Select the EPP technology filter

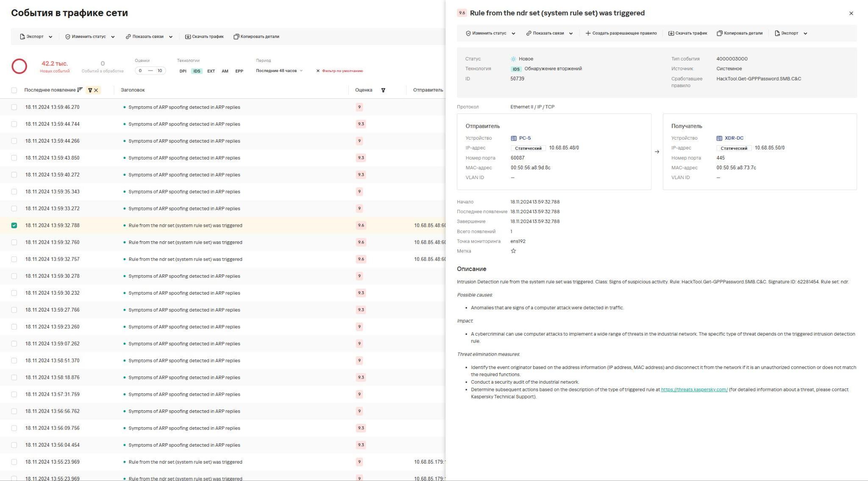[239, 71]
